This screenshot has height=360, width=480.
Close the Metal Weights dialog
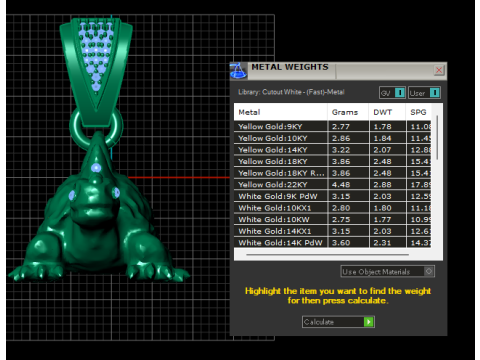(x=439, y=70)
